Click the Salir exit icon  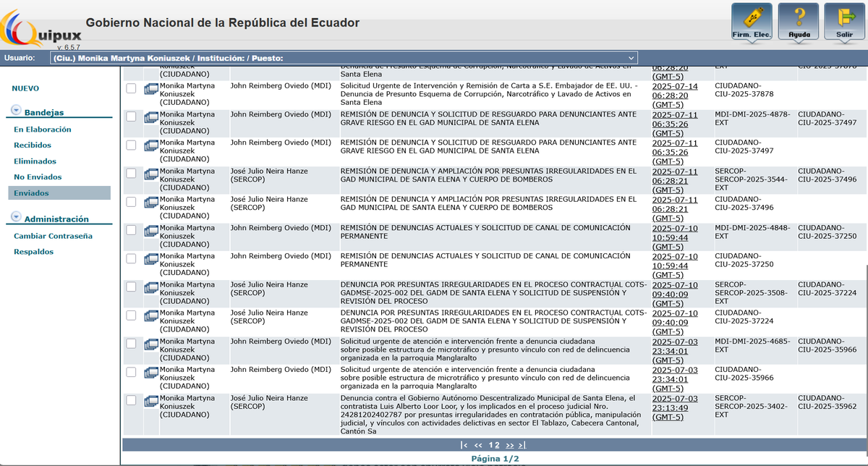[844, 22]
